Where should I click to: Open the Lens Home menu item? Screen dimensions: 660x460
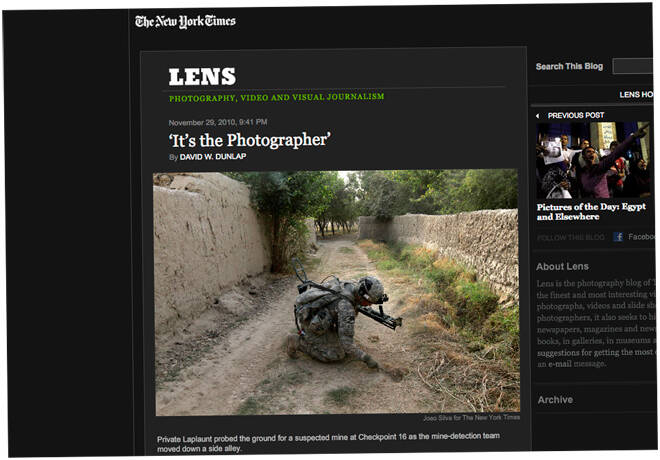click(636, 95)
